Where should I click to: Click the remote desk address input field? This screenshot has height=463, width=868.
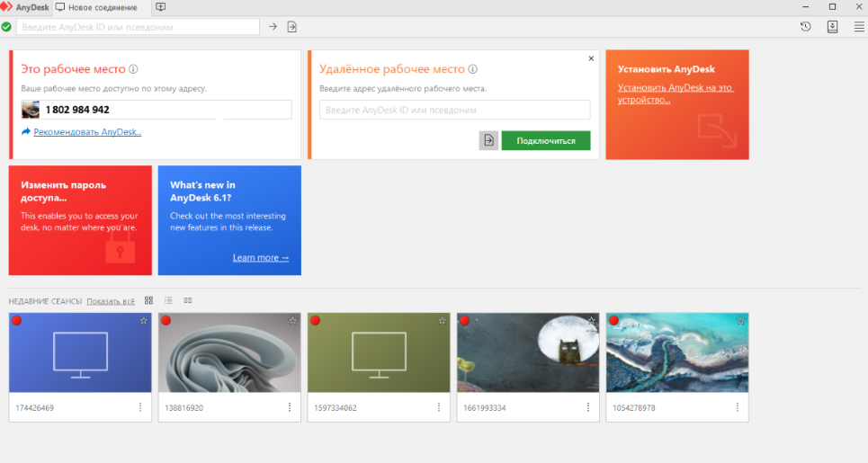tap(455, 110)
